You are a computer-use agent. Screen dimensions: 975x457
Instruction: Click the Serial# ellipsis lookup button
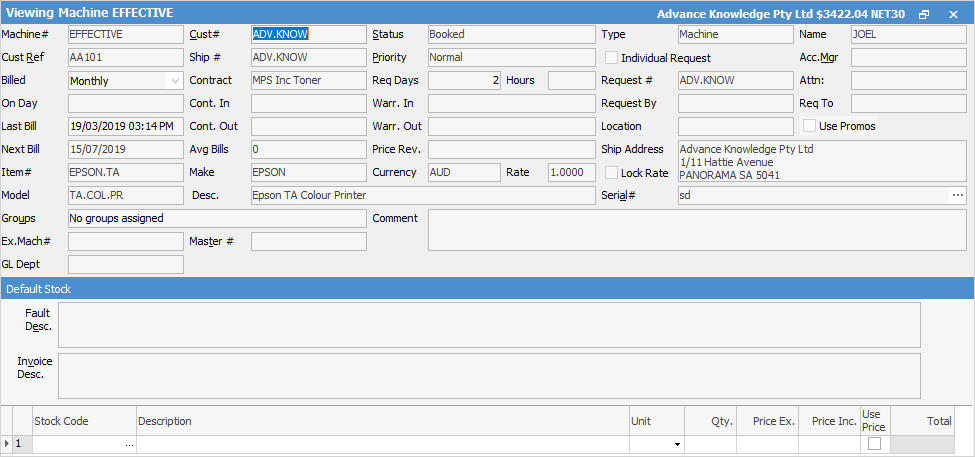coord(958,195)
